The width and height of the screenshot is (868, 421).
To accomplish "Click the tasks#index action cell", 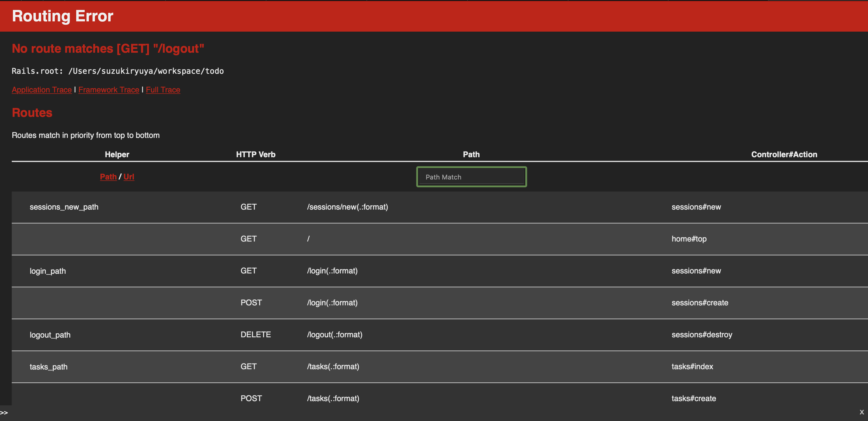I will click(x=693, y=366).
